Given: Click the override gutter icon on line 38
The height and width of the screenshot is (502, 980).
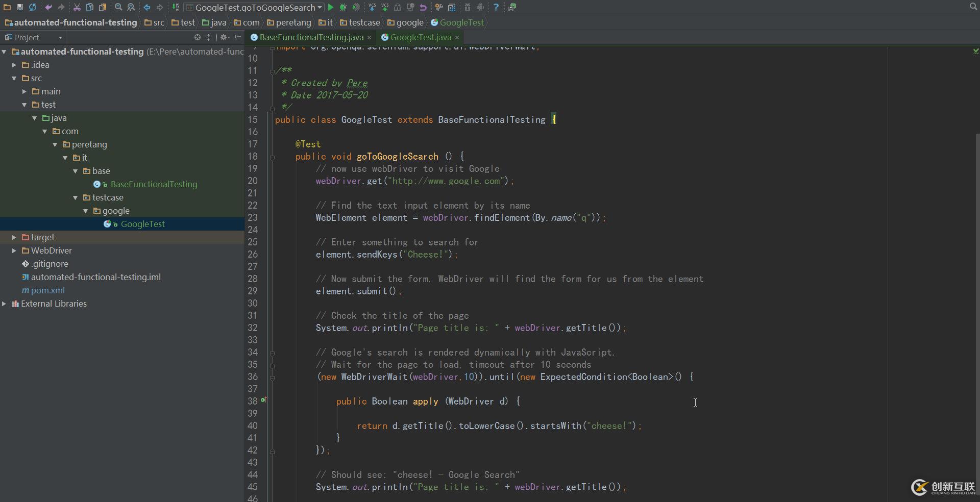Looking at the screenshot, I should (264, 400).
